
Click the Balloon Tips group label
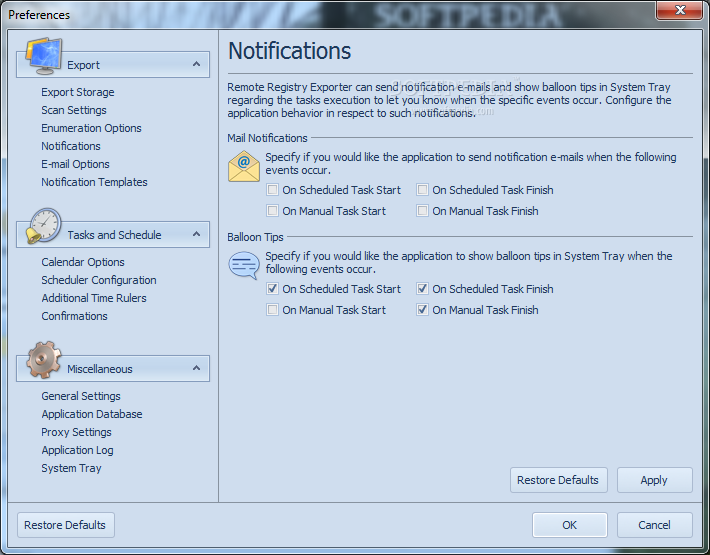point(255,237)
